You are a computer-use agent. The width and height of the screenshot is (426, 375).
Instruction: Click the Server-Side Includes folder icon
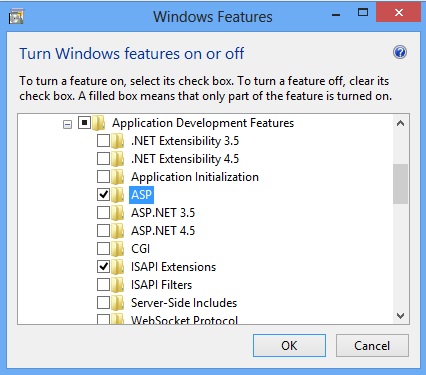[x=117, y=303]
